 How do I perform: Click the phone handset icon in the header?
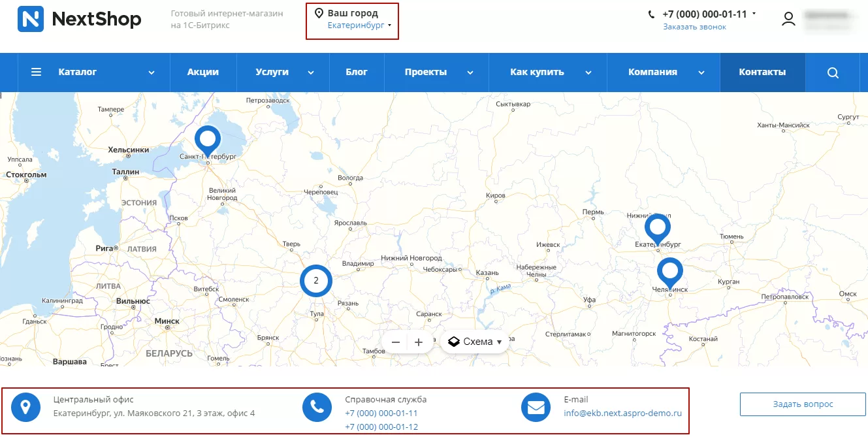[x=651, y=14]
